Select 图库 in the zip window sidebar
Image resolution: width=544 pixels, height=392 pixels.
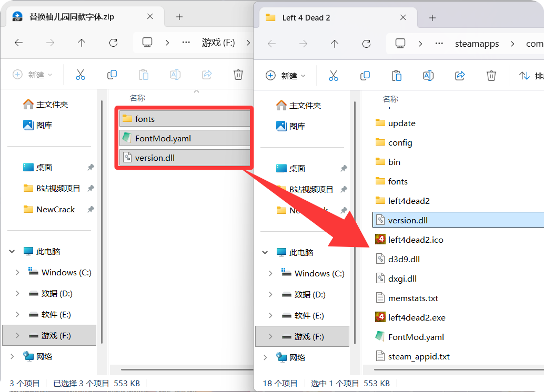[44, 125]
